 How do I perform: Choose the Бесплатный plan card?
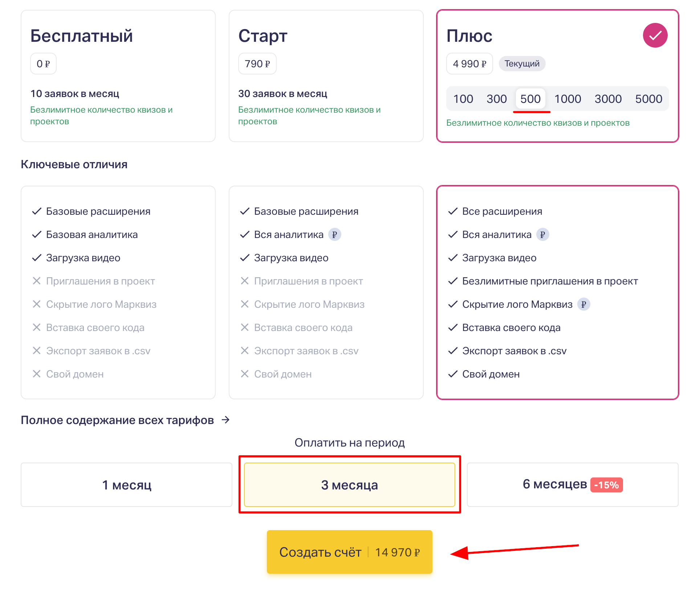pos(118,76)
